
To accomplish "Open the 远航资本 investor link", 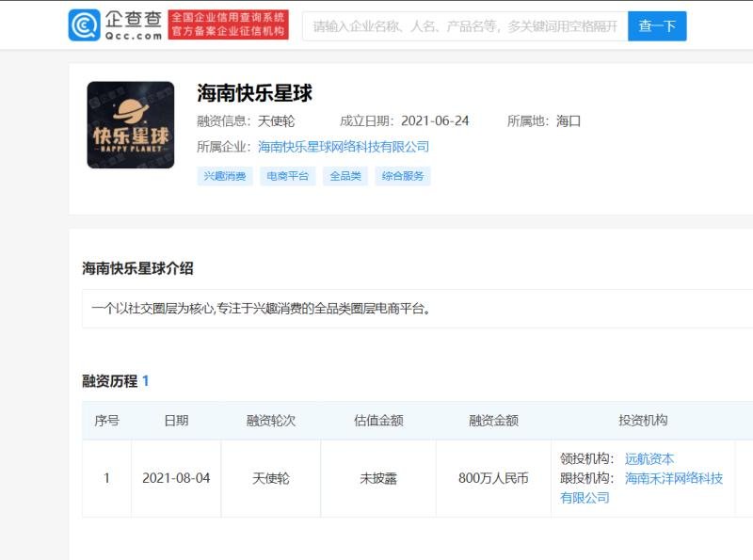I will pyautogui.click(x=649, y=458).
